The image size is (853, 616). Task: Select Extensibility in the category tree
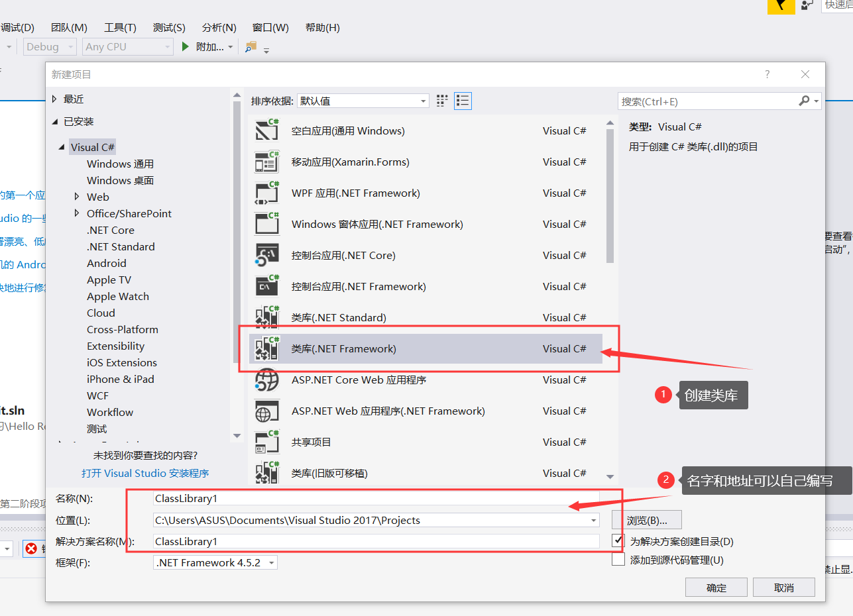(115, 346)
